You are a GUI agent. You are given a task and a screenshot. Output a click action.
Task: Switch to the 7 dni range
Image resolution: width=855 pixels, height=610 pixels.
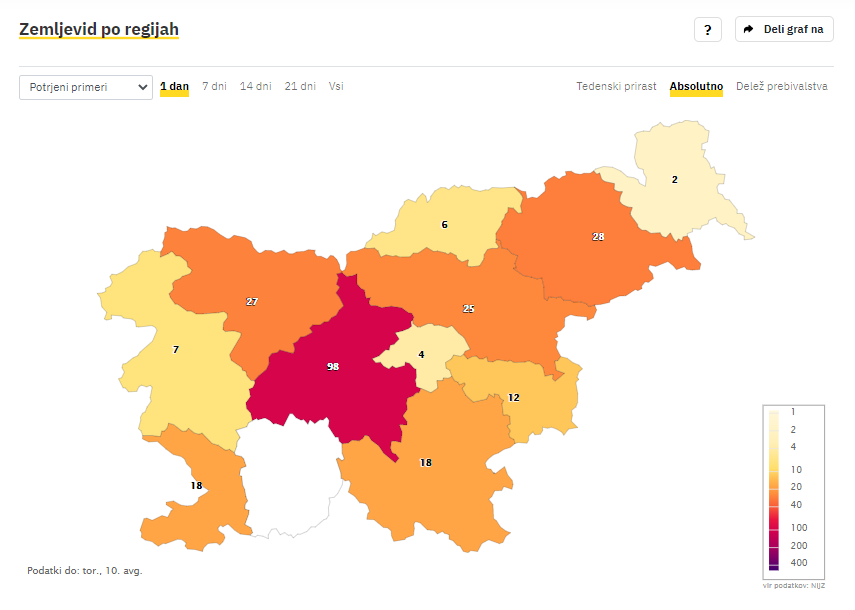(x=214, y=86)
